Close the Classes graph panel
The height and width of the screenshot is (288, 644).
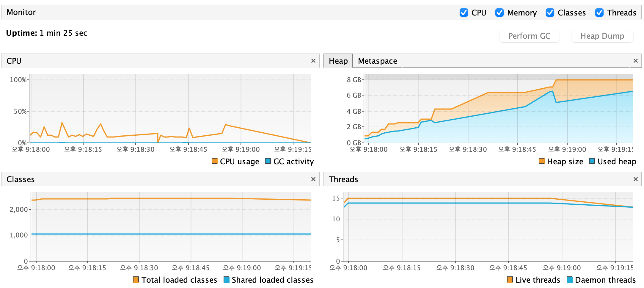313,179
